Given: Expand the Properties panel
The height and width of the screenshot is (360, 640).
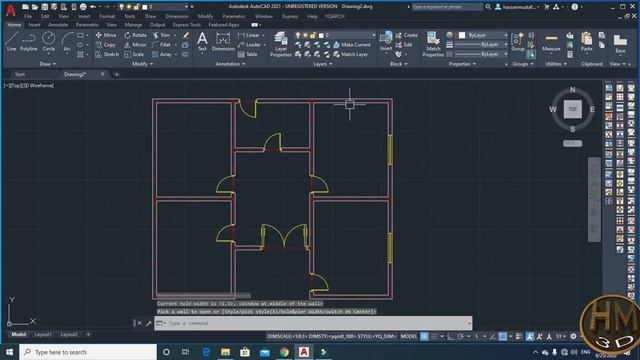Looking at the screenshot, I should (462, 64).
